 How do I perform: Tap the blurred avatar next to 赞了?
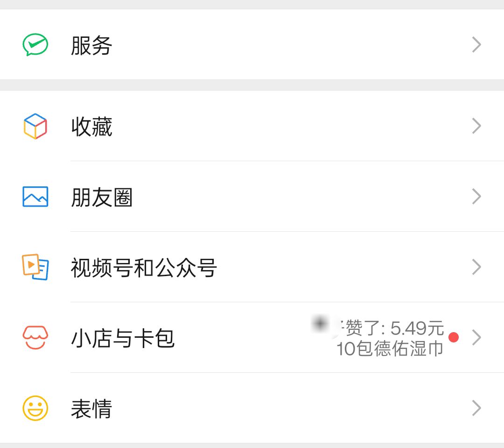(322, 324)
